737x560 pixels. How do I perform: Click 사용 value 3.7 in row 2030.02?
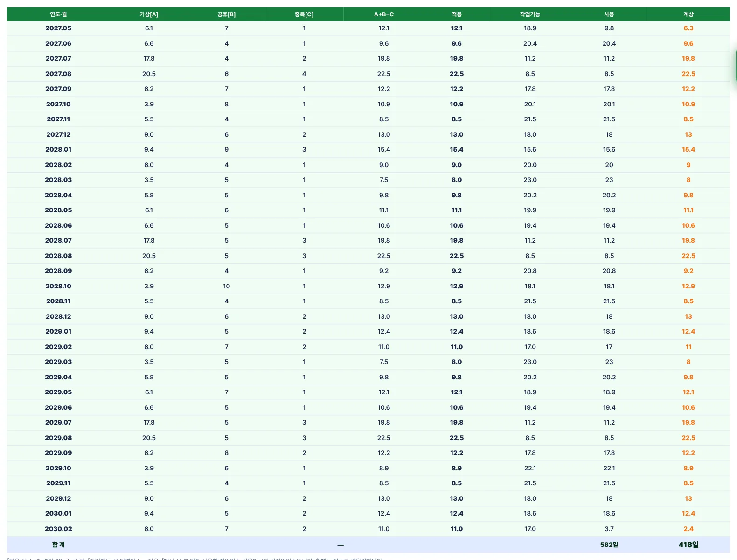click(x=609, y=529)
